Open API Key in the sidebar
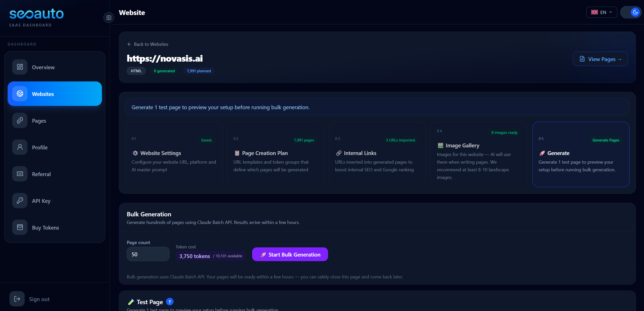This screenshot has width=644, height=311. (x=55, y=201)
